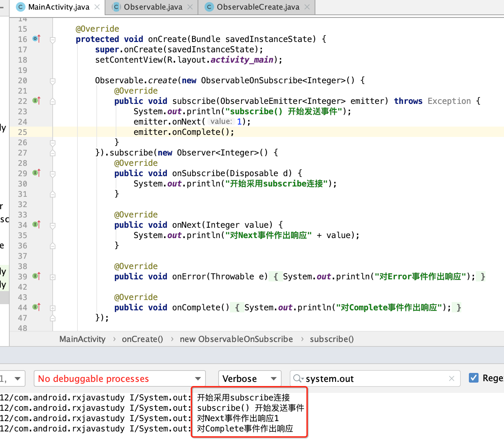Click the emitter.onComplete() code line
Image resolution: width=504 pixels, height=439 pixels.
click(x=184, y=132)
